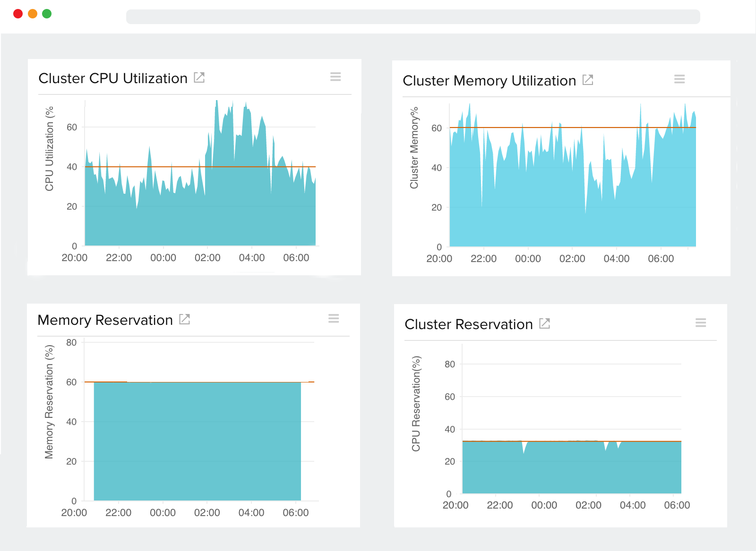Click the hamburger menu on Cluster Reservation

[x=701, y=323]
